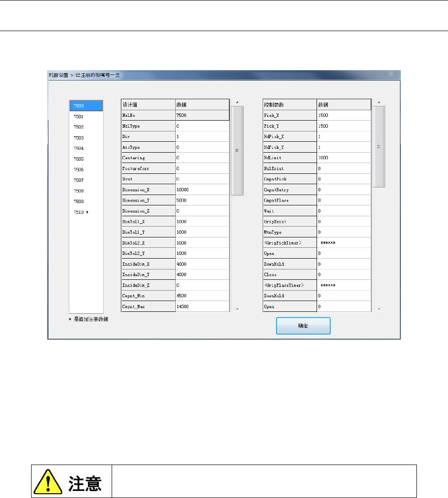Click the Close value cell
The width and height of the screenshot is (448, 498).
coord(344,275)
